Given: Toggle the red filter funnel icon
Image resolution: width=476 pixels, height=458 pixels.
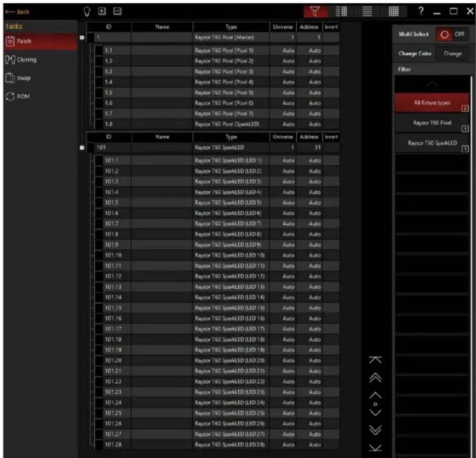Looking at the screenshot, I should click(x=315, y=12).
